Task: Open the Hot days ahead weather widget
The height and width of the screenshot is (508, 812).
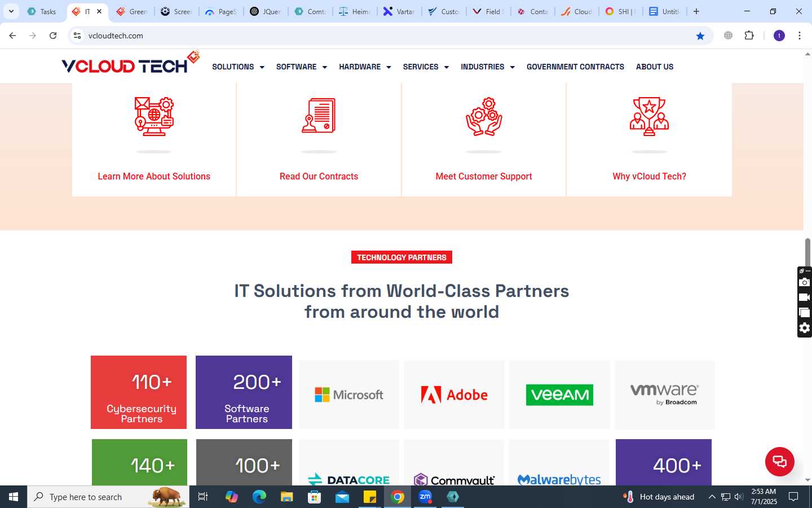Action: point(659,497)
